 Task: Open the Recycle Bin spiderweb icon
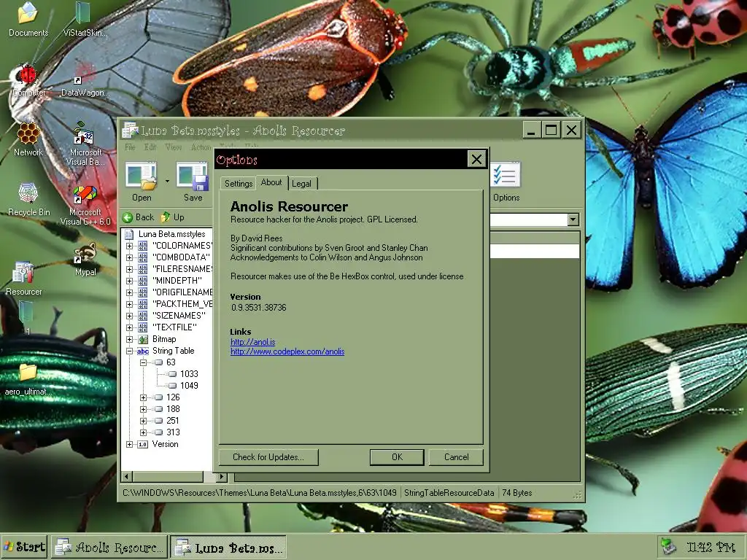[x=28, y=192]
